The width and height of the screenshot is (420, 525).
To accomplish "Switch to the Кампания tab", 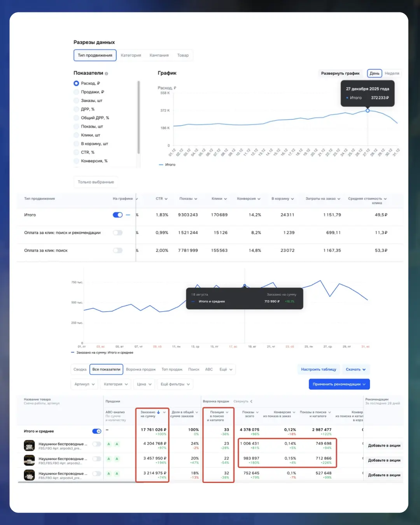I will click(159, 55).
